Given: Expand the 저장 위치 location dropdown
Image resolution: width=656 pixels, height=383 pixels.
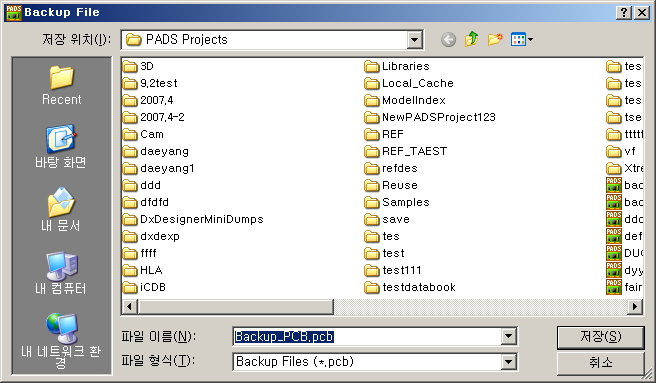Looking at the screenshot, I should pos(414,40).
